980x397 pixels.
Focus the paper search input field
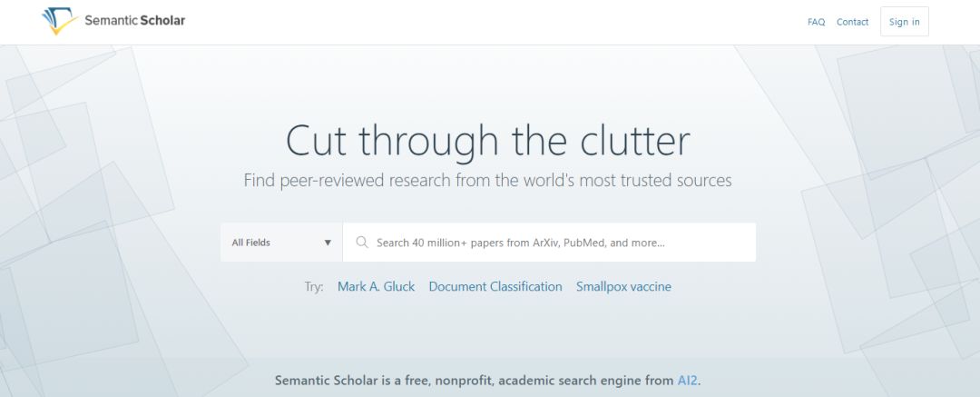(x=549, y=243)
